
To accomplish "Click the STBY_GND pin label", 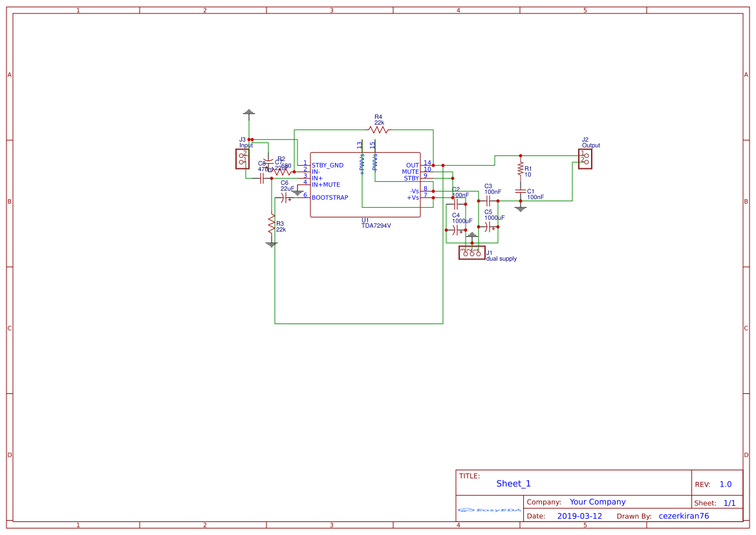I will pos(327,166).
